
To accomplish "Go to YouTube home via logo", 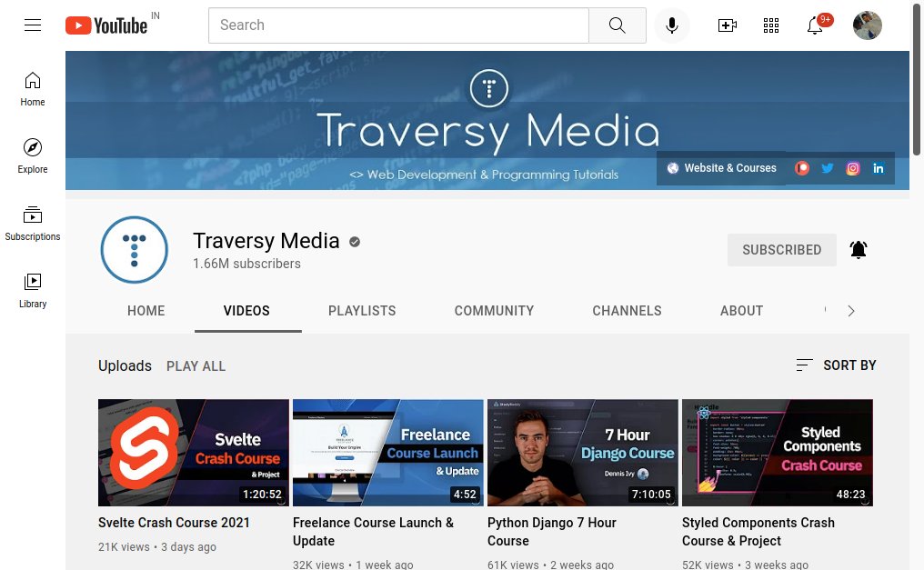I will 106,25.
